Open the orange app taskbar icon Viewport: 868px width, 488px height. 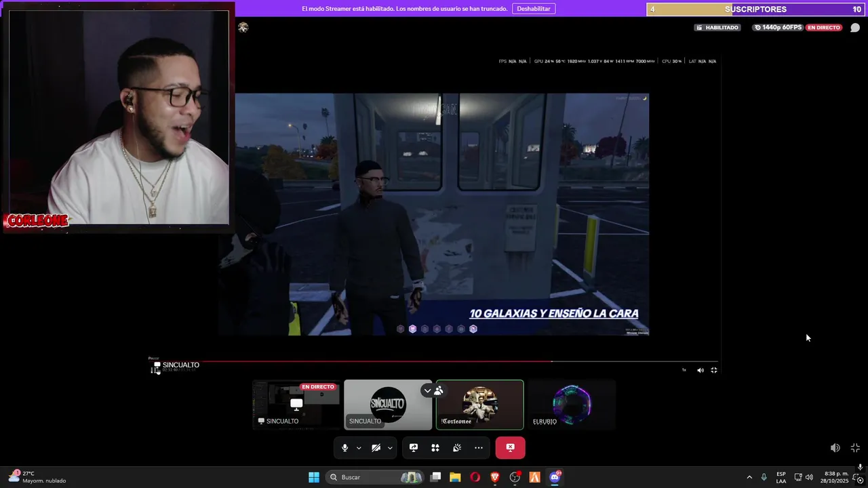click(x=534, y=477)
